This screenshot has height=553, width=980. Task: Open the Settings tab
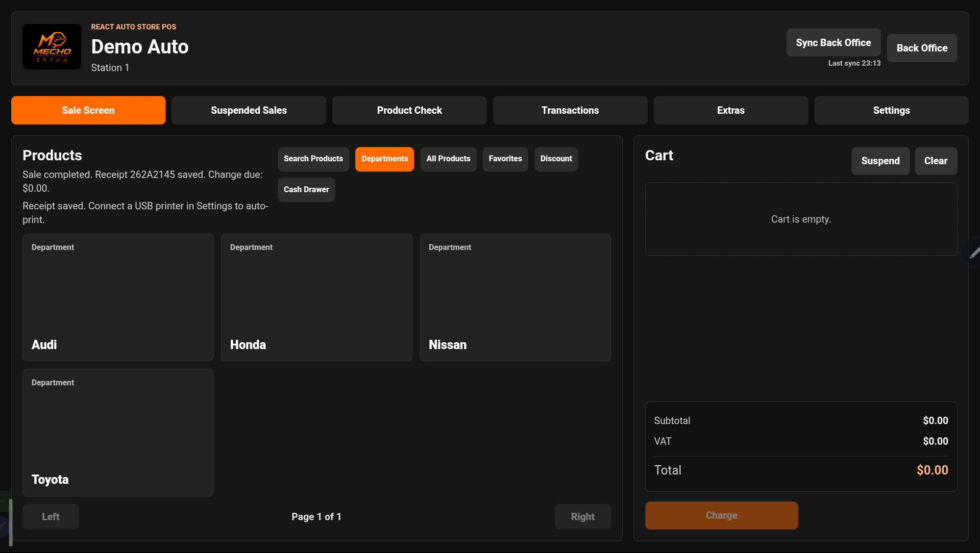891,110
